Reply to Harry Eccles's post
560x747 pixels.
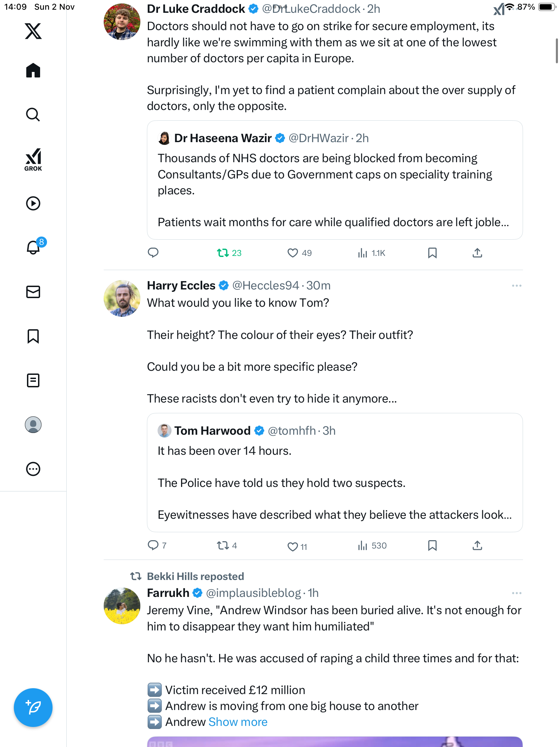point(153,546)
